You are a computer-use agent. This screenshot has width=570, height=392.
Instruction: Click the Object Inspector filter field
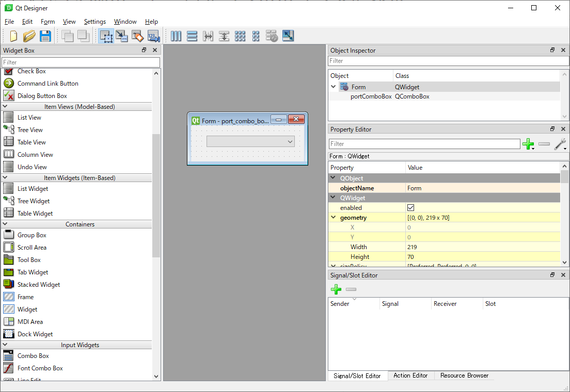(448, 61)
